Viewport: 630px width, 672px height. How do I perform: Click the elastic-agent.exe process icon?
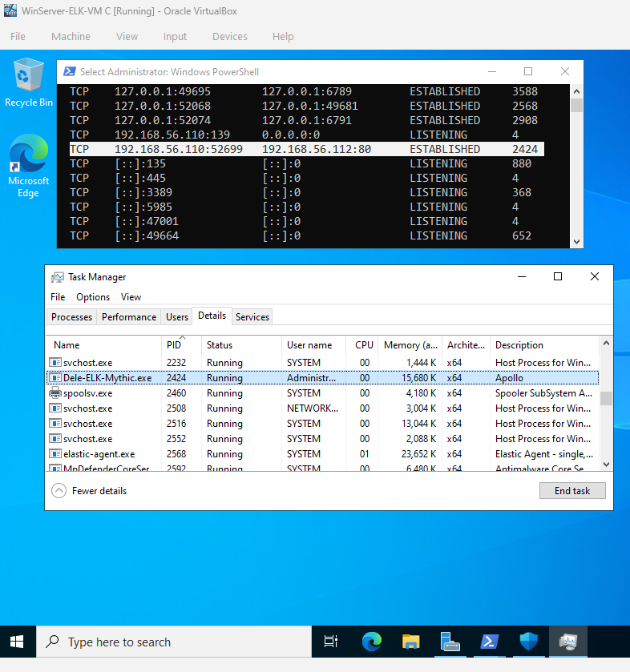tap(55, 453)
